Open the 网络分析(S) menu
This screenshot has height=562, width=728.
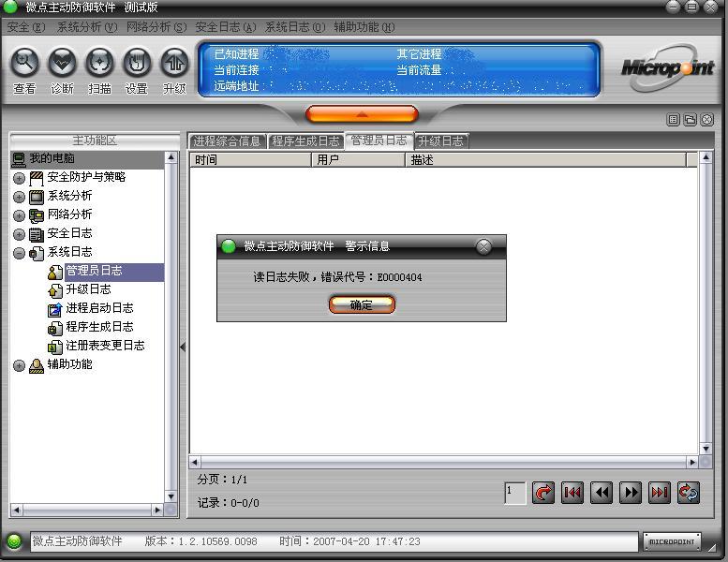point(156,27)
